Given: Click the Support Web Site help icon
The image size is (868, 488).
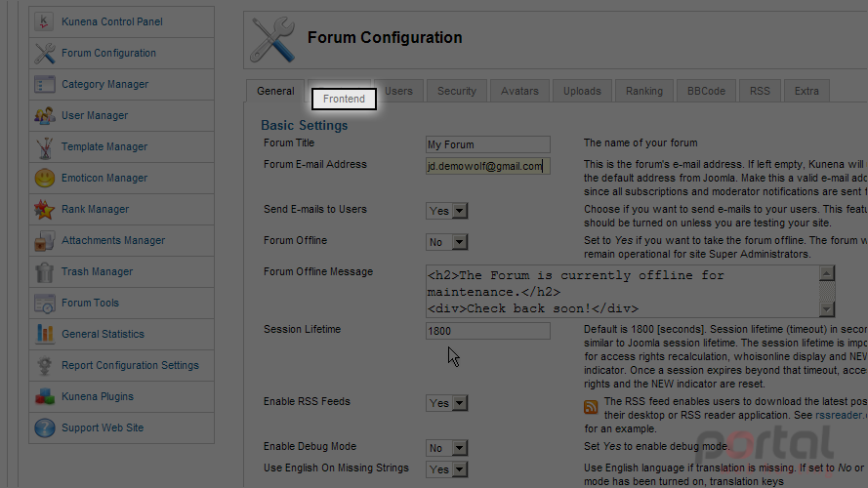Looking at the screenshot, I should point(44,427).
